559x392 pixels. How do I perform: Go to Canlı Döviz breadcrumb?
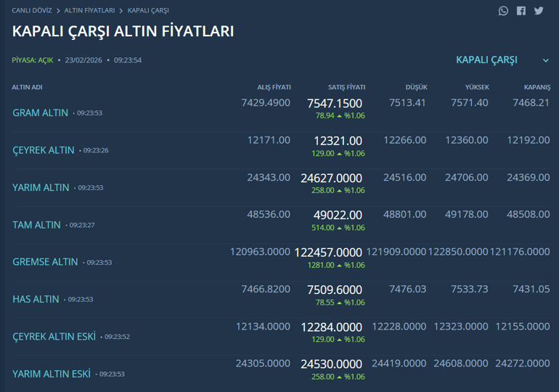point(32,11)
